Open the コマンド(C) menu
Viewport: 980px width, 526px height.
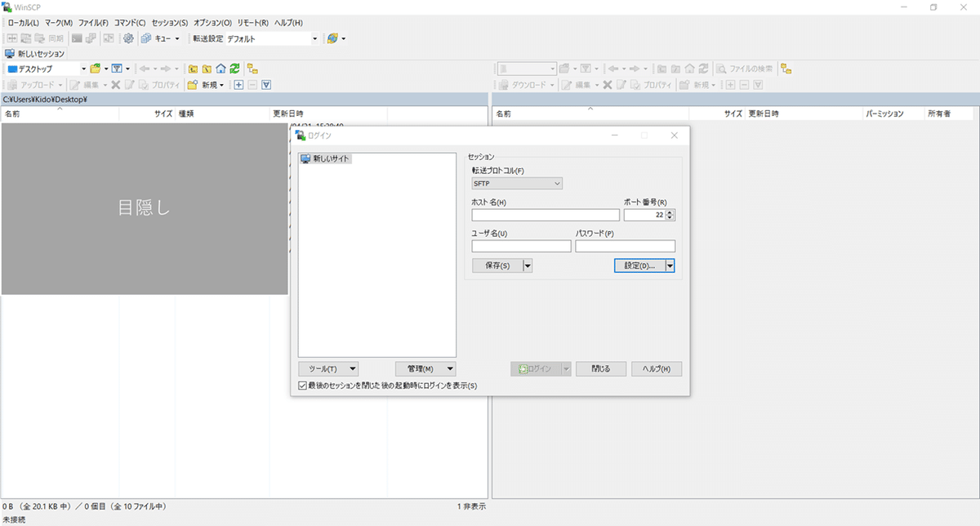pyautogui.click(x=130, y=23)
